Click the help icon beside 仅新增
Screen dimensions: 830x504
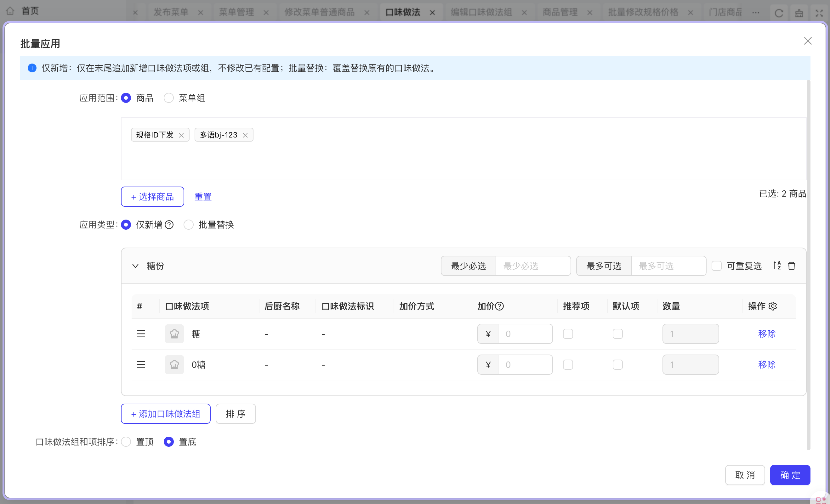pos(169,225)
